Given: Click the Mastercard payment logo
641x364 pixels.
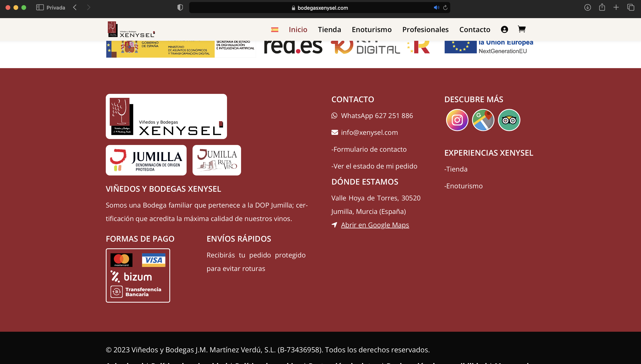Looking at the screenshot, I should pos(121,260).
